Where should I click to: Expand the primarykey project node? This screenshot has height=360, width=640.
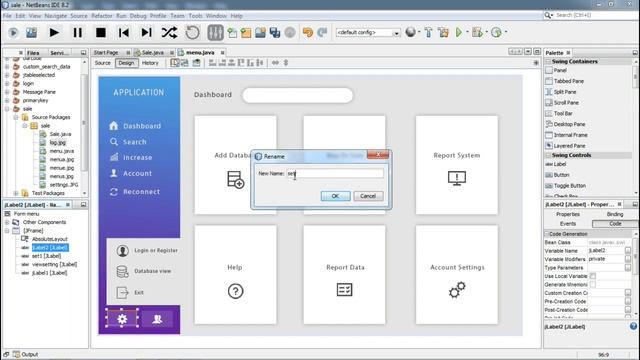[x=7, y=100]
